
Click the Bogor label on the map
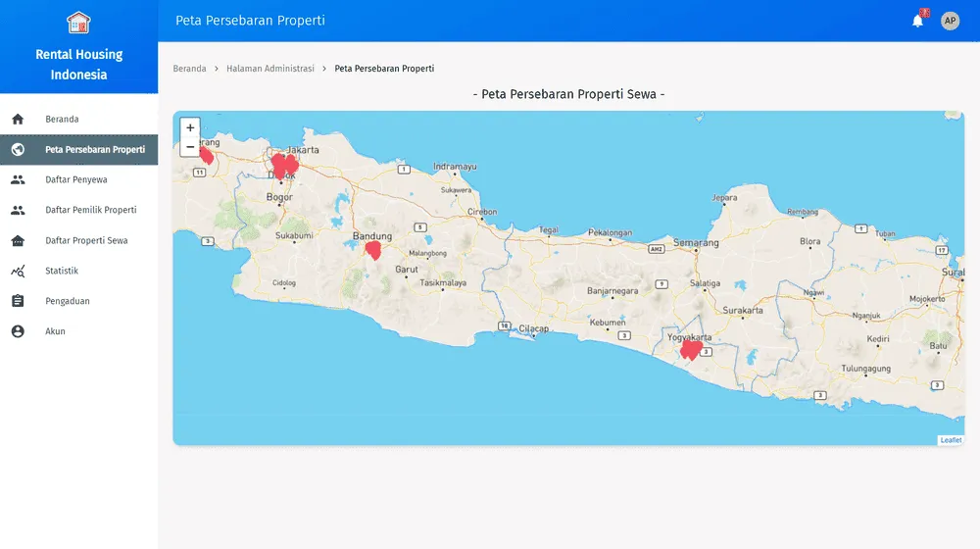coord(278,197)
